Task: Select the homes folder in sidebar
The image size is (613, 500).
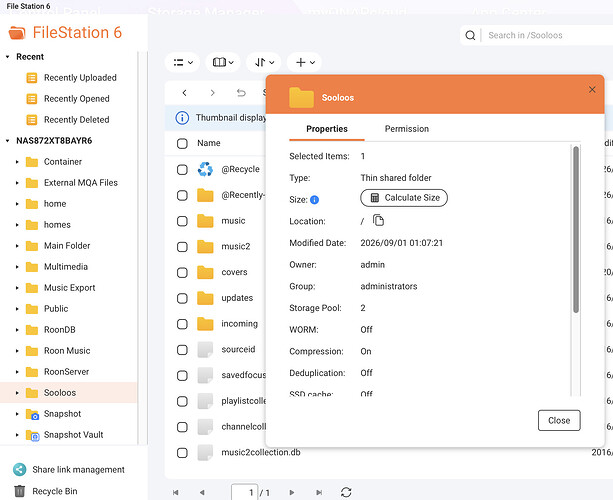Action: (x=57, y=225)
